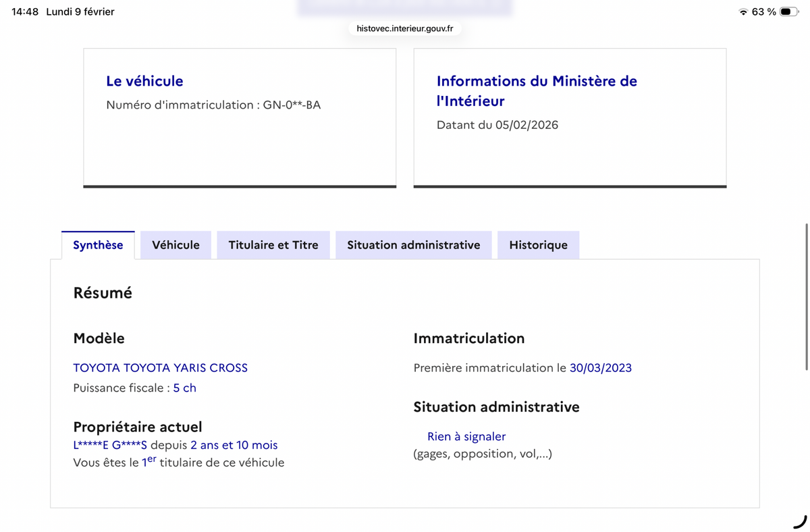810x532 pixels.
Task: Tap the battery icon in status bar
Action: click(x=789, y=12)
